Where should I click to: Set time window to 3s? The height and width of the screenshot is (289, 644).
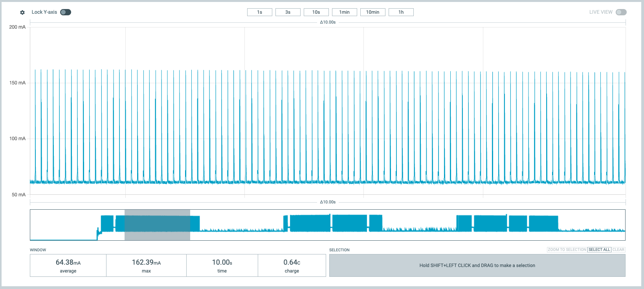tap(288, 12)
